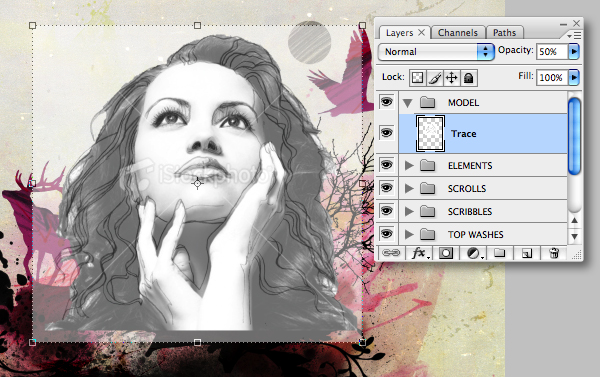Click the bottom-left transform handle
Viewport: 600px width, 377px height.
coord(33,342)
